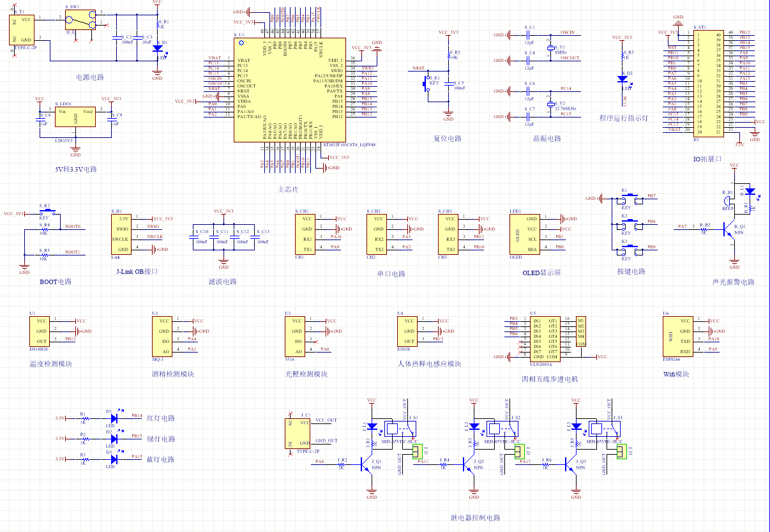770x532 pixels.
Task: Select the 32.768KHz crystal S_Y2
Action: [x=550, y=103]
